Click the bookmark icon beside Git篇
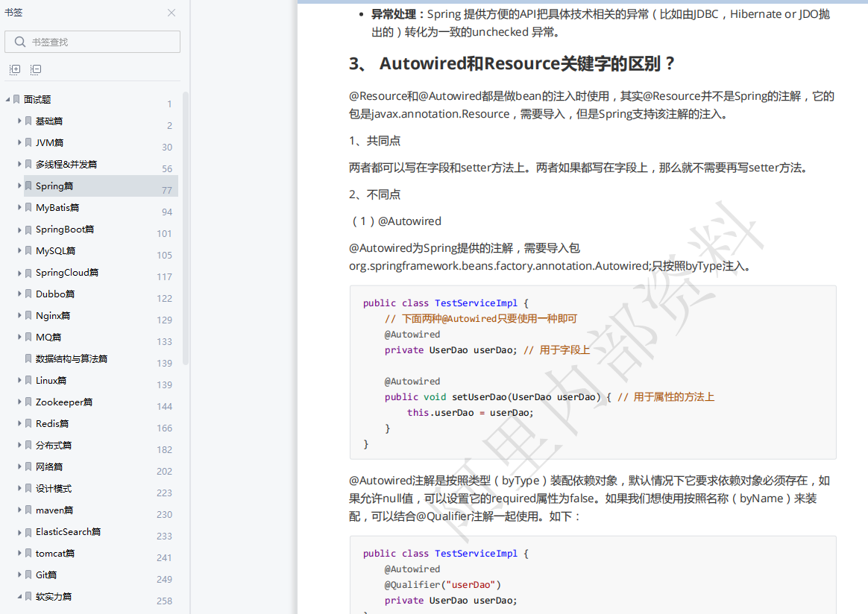Viewport: 868px width, 614px height. click(28, 575)
